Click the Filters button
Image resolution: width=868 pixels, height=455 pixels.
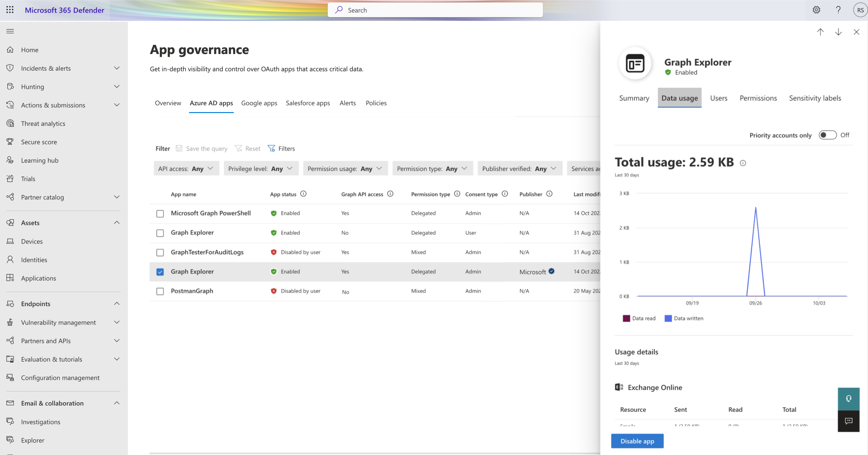click(x=282, y=148)
